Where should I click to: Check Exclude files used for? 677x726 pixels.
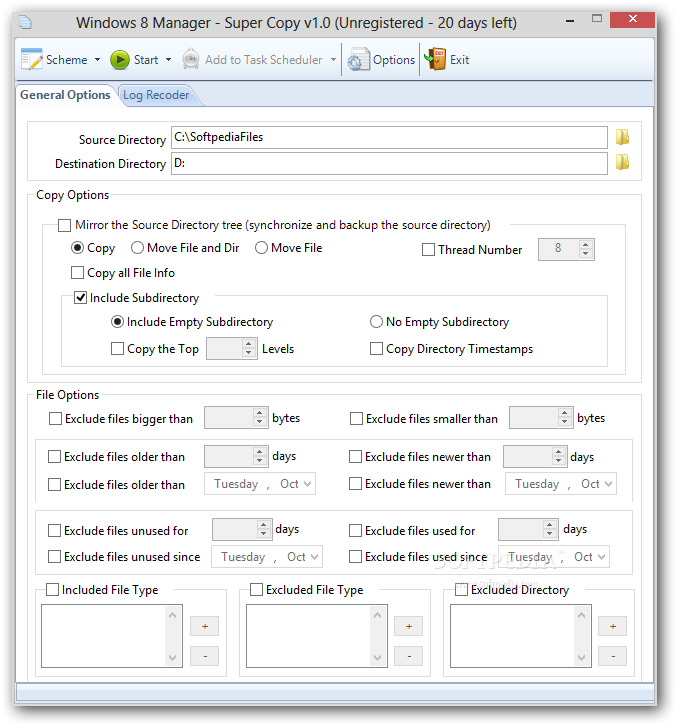click(x=355, y=531)
